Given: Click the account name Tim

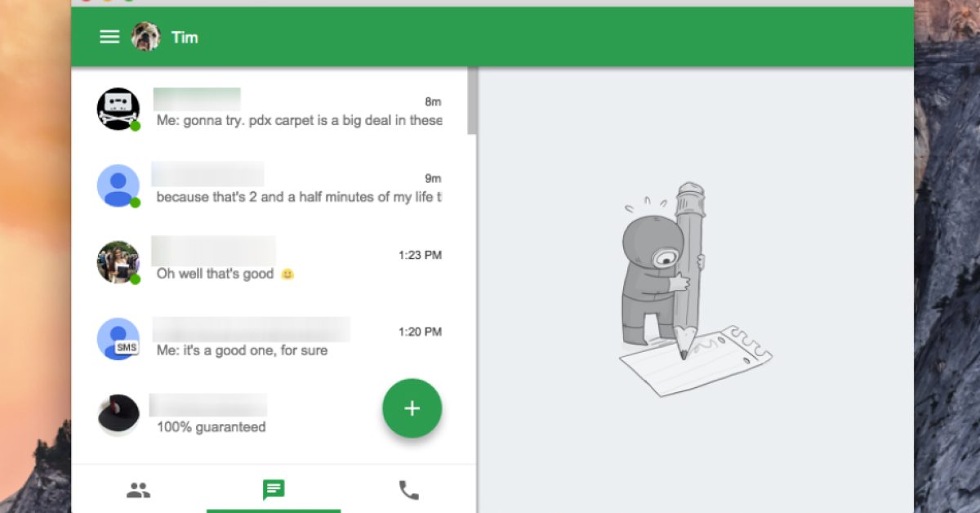Looking at the screenshot, I should (185, 38).
